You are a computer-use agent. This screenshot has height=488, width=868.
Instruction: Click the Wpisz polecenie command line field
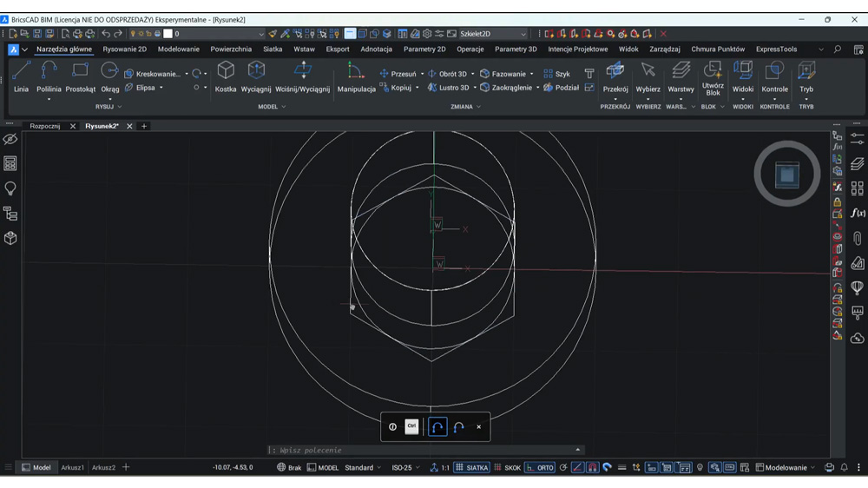pyautogui.click(x=425, y=450)
